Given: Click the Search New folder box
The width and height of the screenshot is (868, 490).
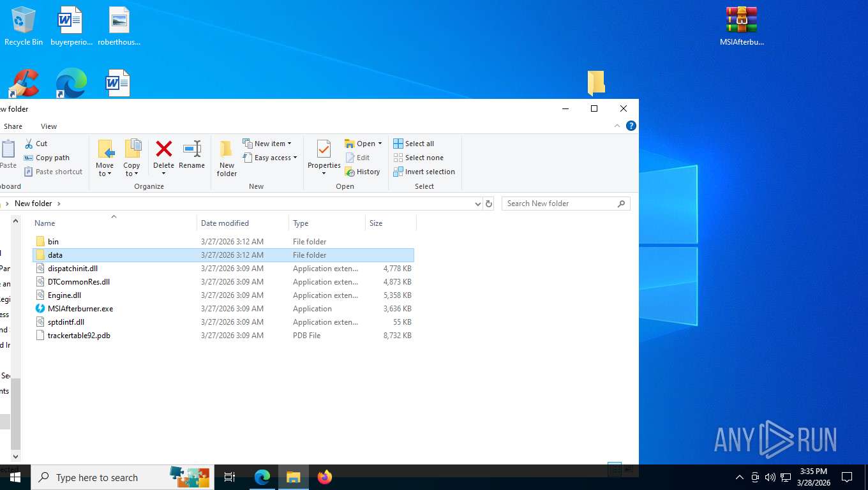Looking at the screenshot, I should pos(565,204).
